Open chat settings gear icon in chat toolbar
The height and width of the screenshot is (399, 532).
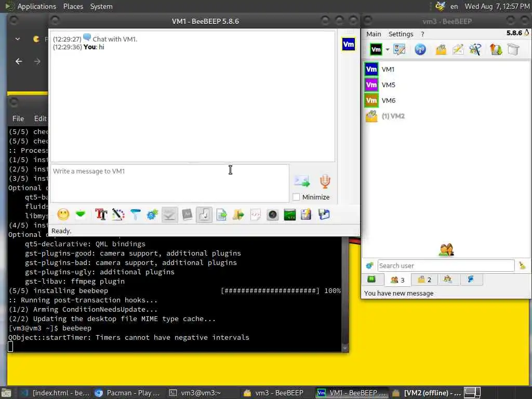[x=152, y=215]
